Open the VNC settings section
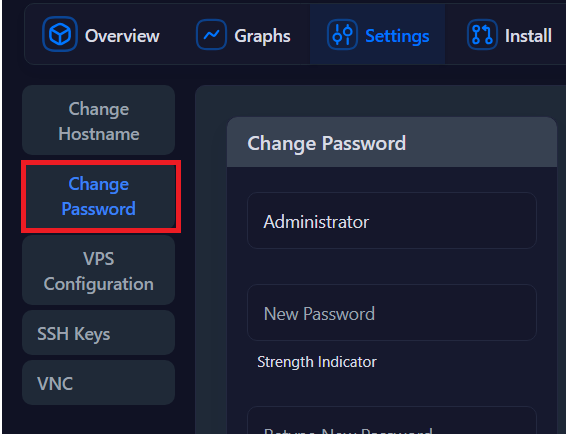Viewport: 566px width, 434px height. point(99,382)
